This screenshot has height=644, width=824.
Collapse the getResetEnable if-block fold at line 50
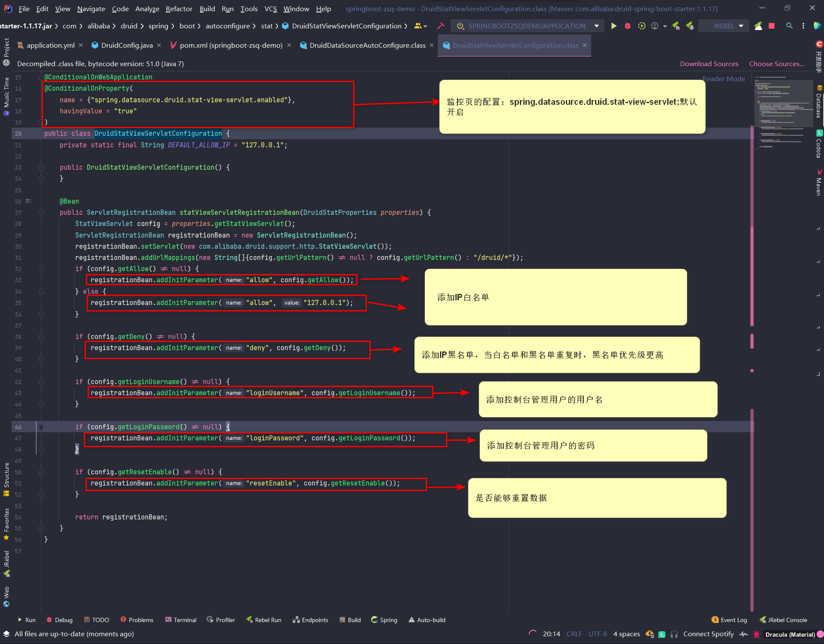tap(41, 472)
